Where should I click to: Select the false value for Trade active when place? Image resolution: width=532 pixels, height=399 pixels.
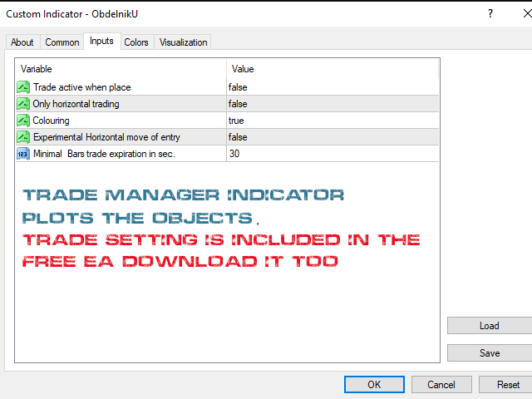click(x=238, y=87)
